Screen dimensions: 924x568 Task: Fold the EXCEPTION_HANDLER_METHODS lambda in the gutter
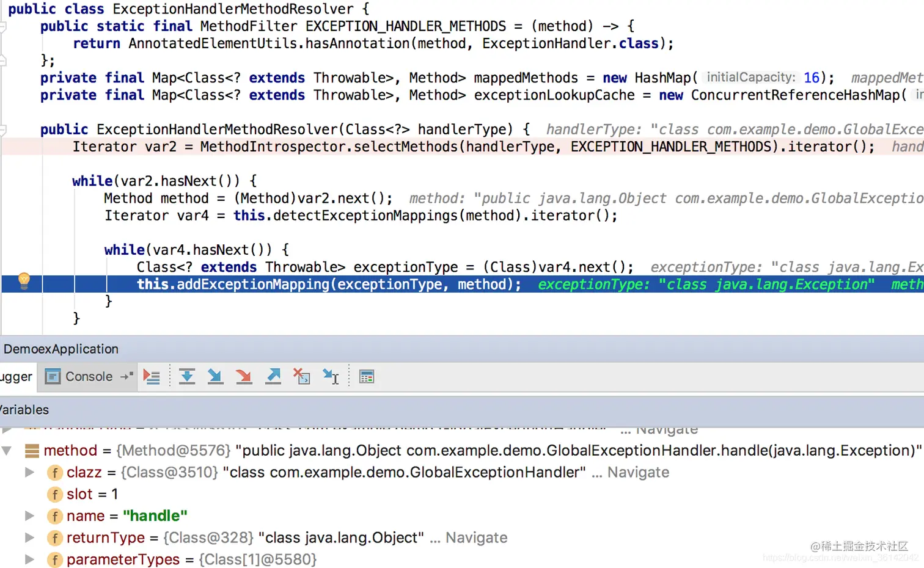[3, 26]
